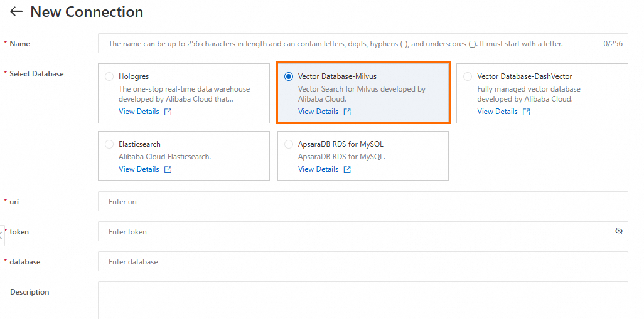
Task: Open external link icon under Elasticsearch
Action: click(168, 170)
